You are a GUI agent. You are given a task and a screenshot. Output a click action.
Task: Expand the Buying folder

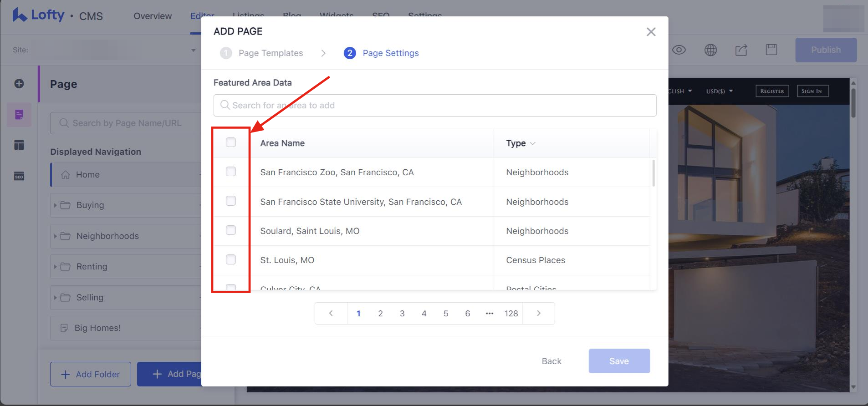(56, 205)
